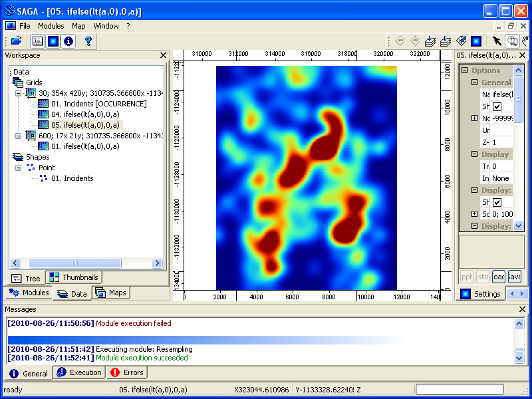
Task: Collapse the General section in Settings
Action: coord(473,80)
